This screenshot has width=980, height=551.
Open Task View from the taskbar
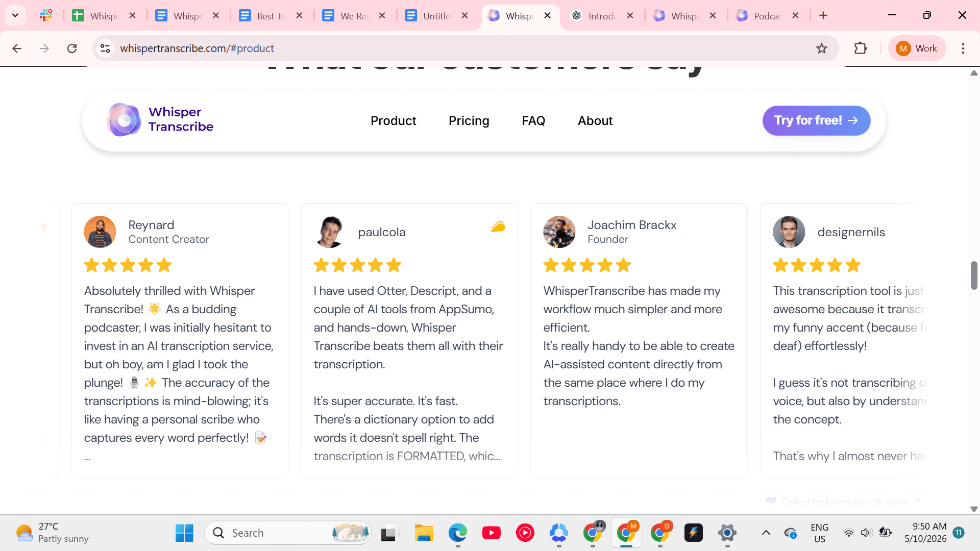tap(390, 533)
